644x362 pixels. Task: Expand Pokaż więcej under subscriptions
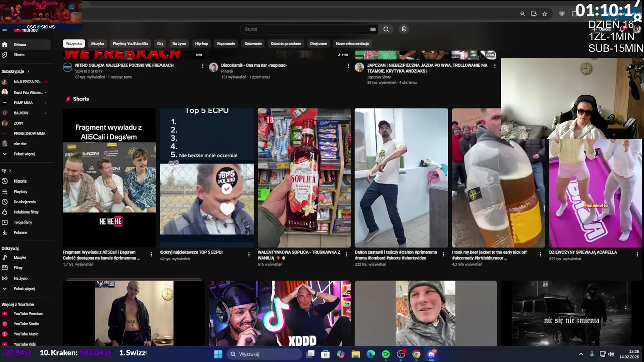pyautogui.click(x=25, y=154)
